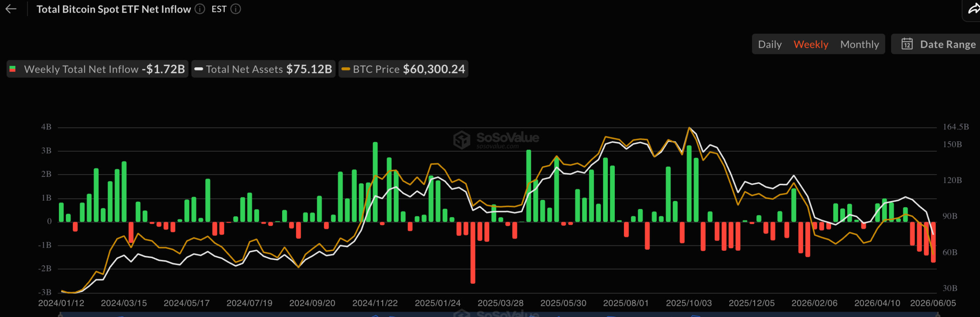Open info icon beside Net Inflow title
Image resolution: width=980 pixels, height=317 pixels.
(200, 9)
